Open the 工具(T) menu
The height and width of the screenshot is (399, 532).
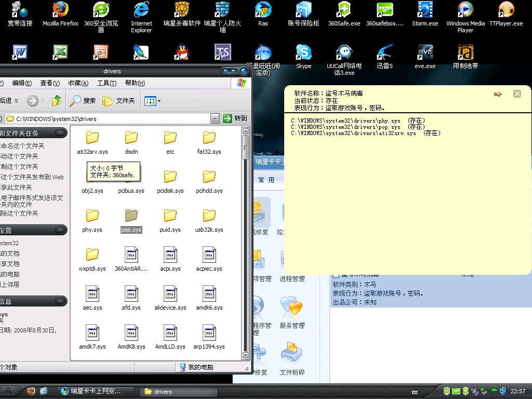tap(106, 83)
